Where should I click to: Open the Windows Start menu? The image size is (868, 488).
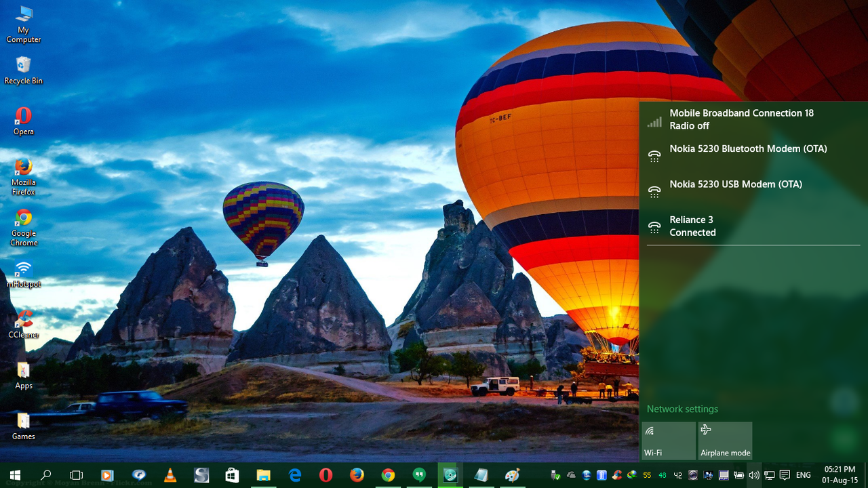tap(15, 475)
